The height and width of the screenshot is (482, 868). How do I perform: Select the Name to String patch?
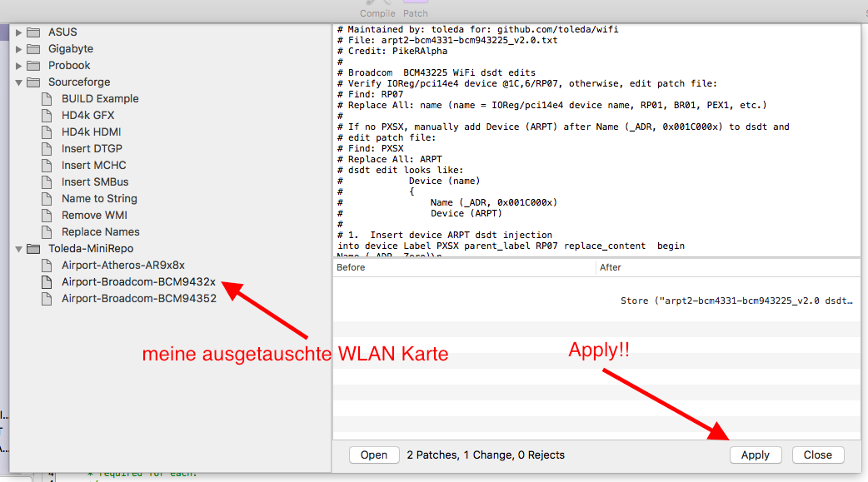tap(100, 198)
